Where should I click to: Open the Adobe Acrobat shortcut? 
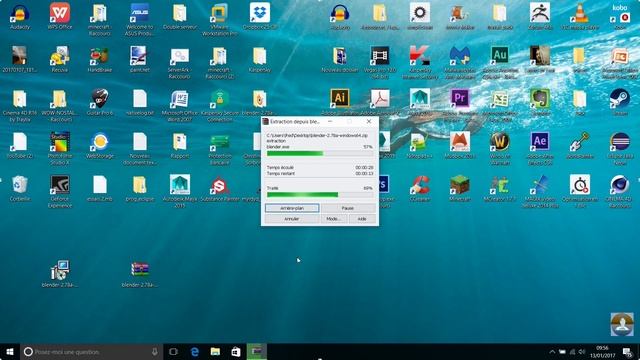[380, 102]
